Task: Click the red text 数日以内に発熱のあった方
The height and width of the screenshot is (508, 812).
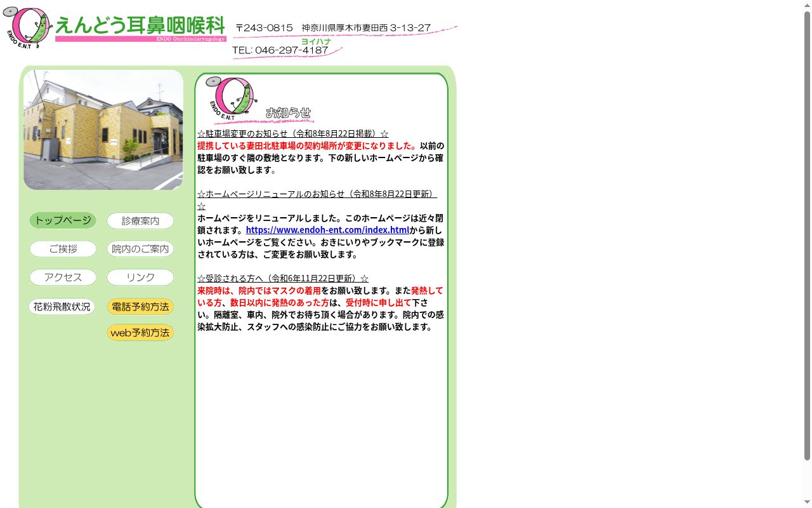Action: click(280, 302)
